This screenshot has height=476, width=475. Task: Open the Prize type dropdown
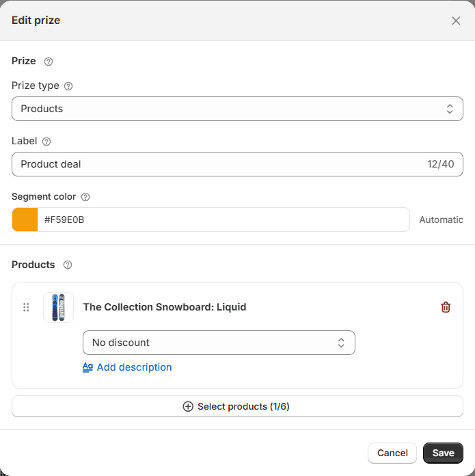click(x=237, y=109)
